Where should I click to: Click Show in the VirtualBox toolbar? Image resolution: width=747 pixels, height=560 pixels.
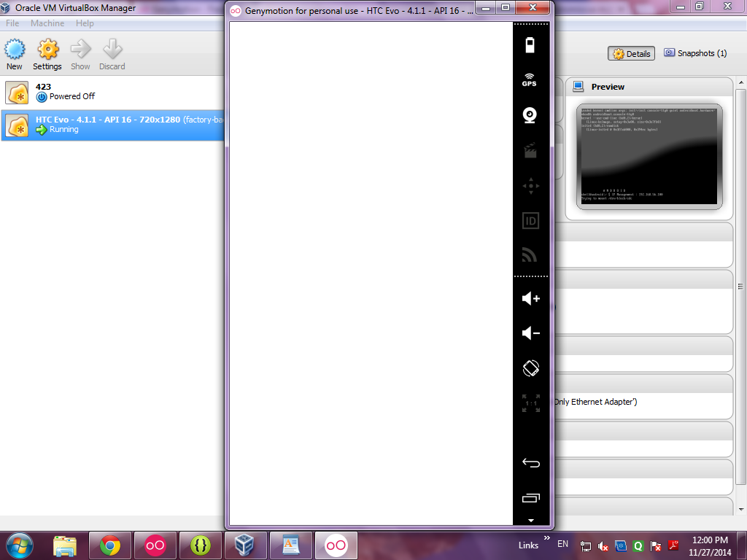point(80,55)
